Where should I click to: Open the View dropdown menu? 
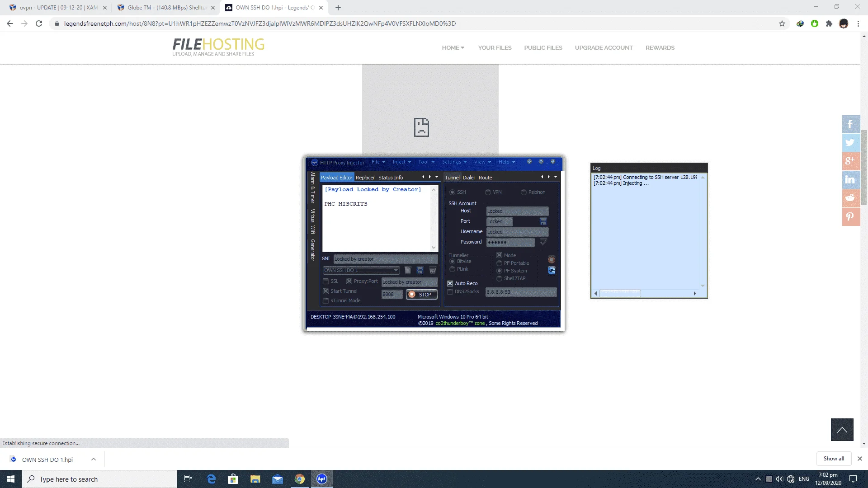click(x=482, y=162)
